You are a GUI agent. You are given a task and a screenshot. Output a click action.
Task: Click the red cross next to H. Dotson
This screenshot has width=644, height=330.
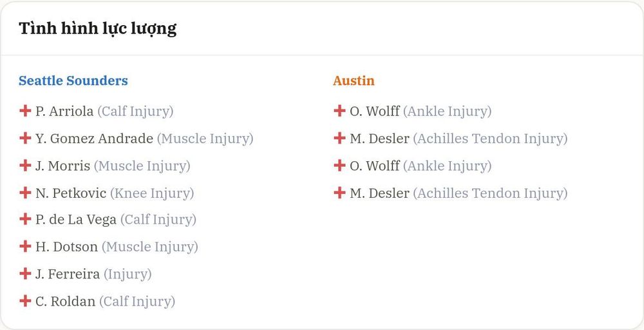click(x=25, y=247)
